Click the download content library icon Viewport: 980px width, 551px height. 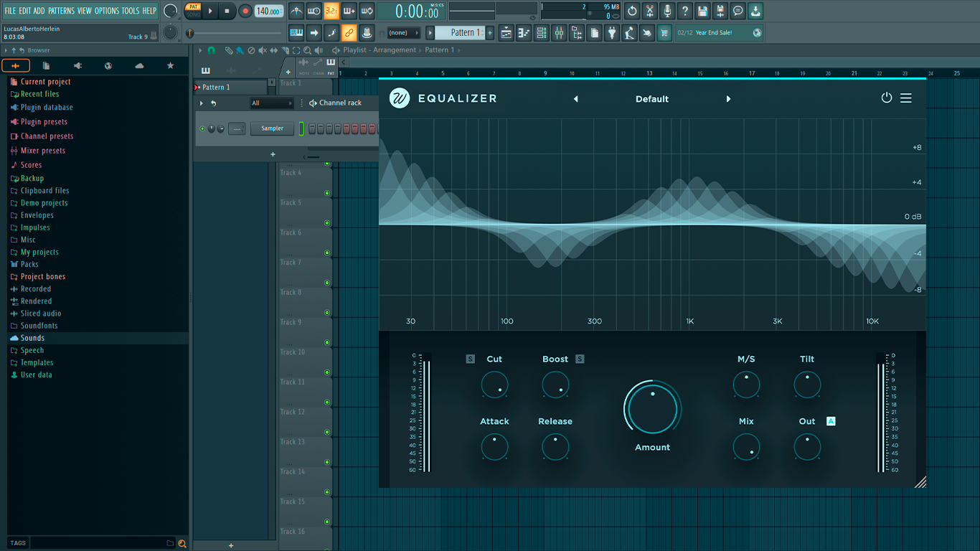755,11
